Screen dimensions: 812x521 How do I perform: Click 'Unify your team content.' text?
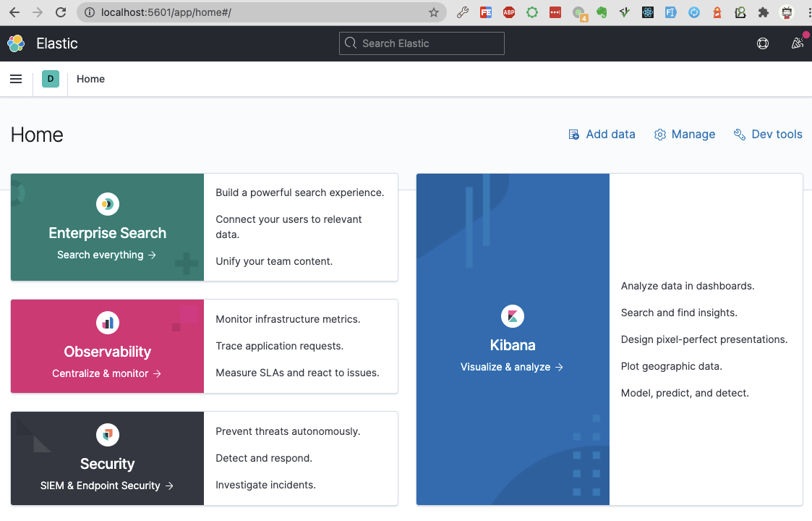click(274, 261)
